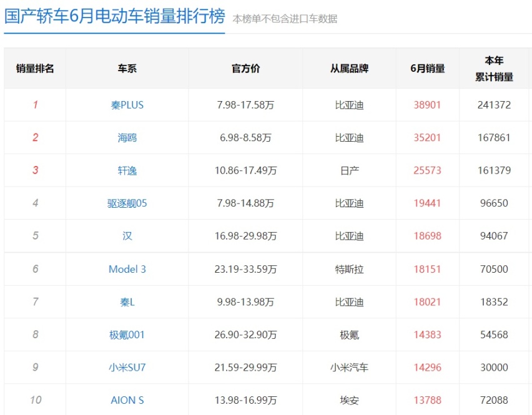
Task: Click the 销量排名 column header
Action: [35, 69]
